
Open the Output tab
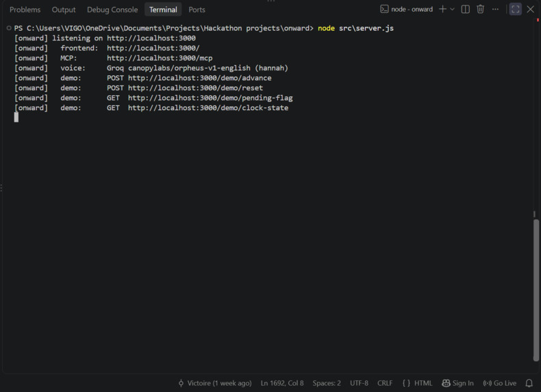(64, 10)
